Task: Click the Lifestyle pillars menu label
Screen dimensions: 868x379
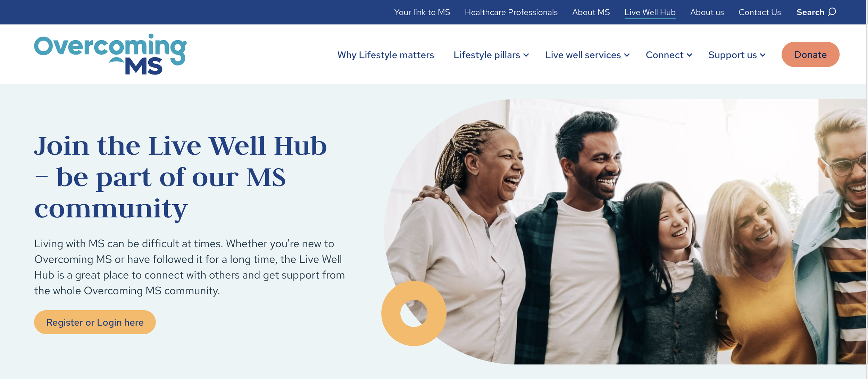Action: 487,55
